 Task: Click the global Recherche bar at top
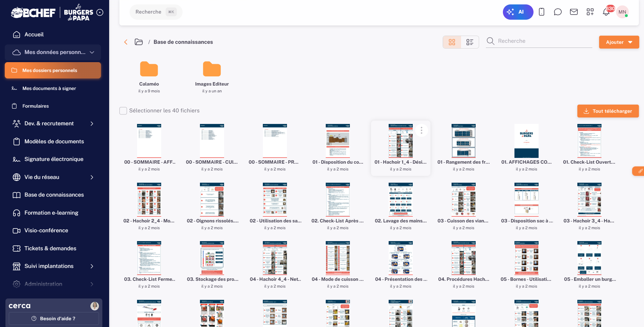coord(156,12)
